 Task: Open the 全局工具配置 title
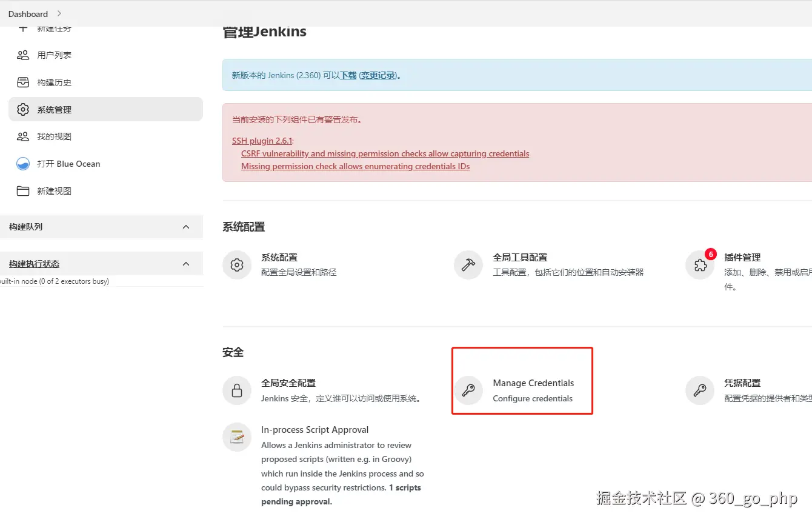[x=520, y=258]
